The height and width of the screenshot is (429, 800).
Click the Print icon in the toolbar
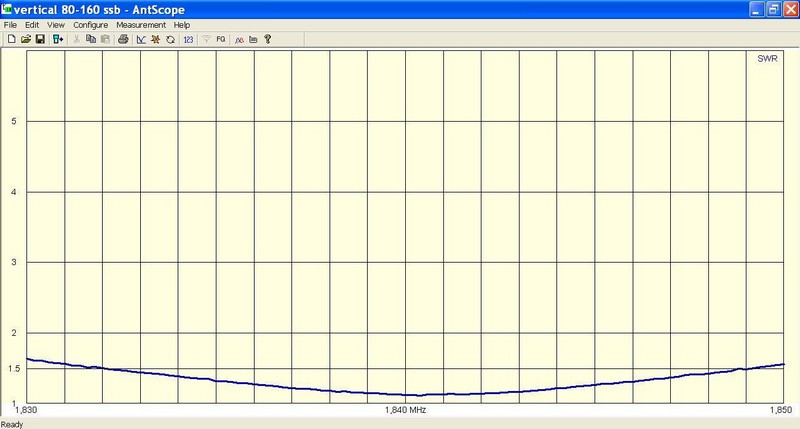click(x=123, y=39)
